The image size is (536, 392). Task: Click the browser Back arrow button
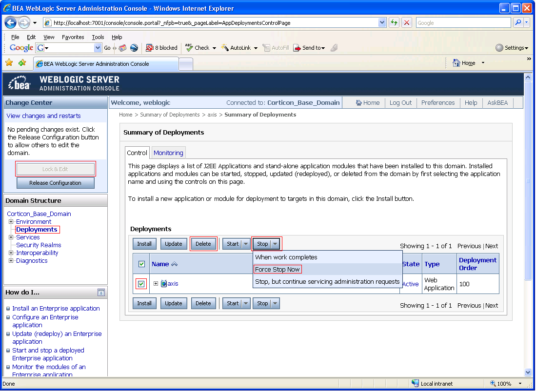(10, 23)
